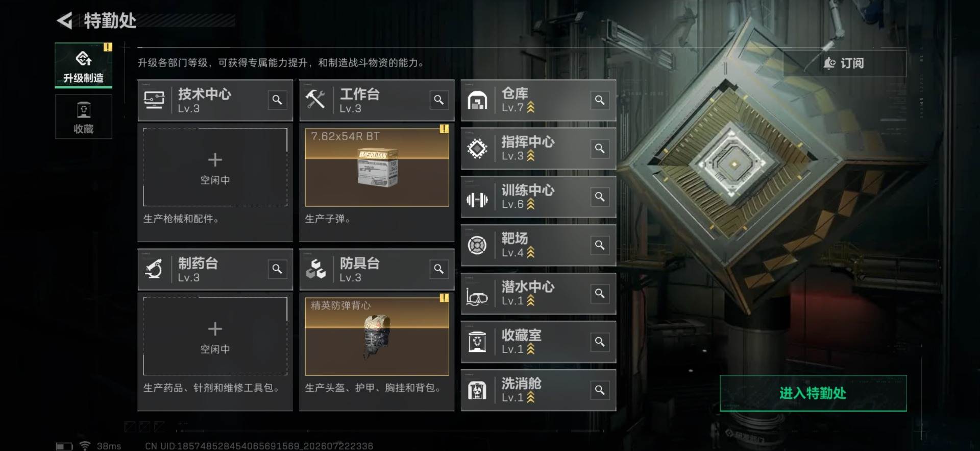Screen dimensions: 980x451
Task: Click the 订阅 subscribe button
Action: (845, 63)
